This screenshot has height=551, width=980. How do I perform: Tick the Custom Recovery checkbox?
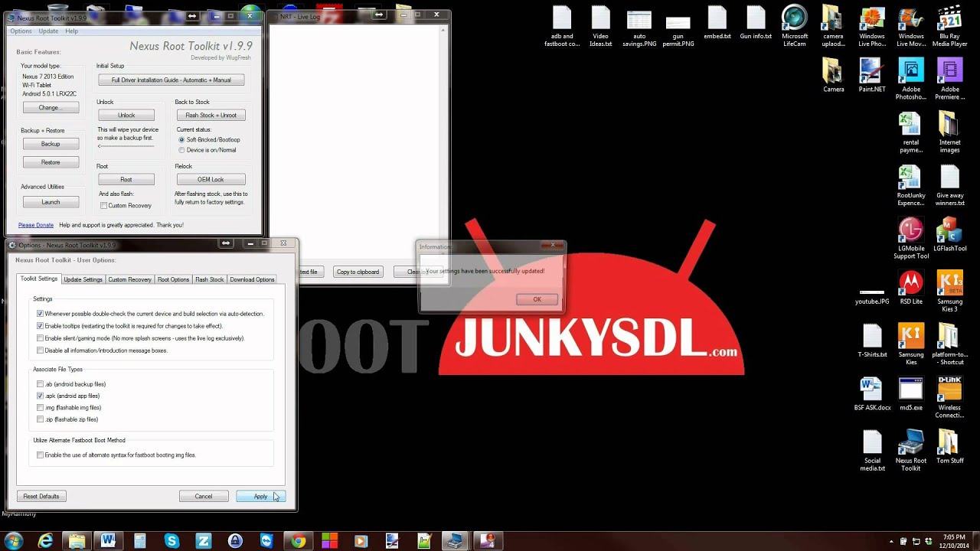103,206
